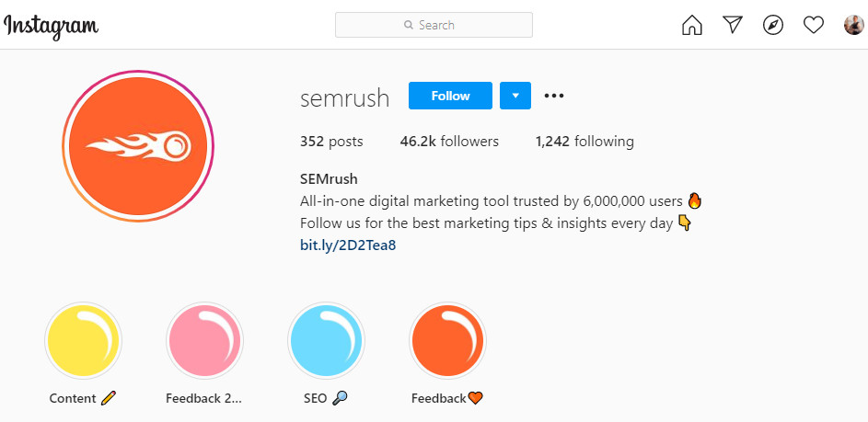Viewport: 868px width, 422px height.
Task: Open the yellow Content highlight
Action: pyautogui.click(x=83, y=340)
